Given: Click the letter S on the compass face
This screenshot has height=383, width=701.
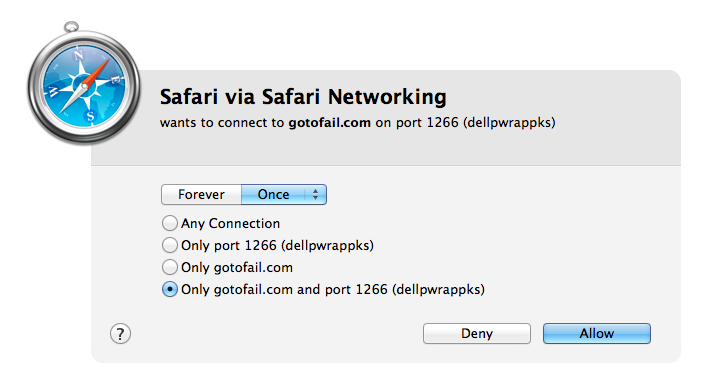Looking at the screenshot, I should [90, 116].
